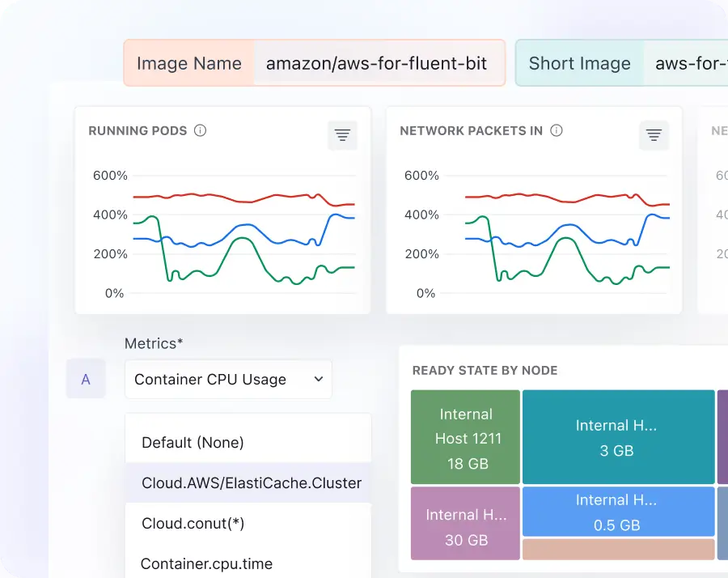Screen dimensions: 728x578
Task: Click the RUNNING PODS chart title
Action: click(x=138, y=130)
